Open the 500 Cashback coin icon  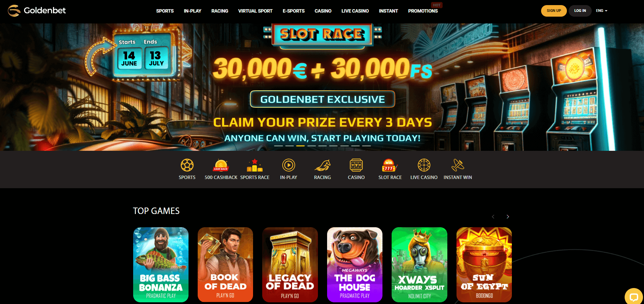tap(221, 165)
